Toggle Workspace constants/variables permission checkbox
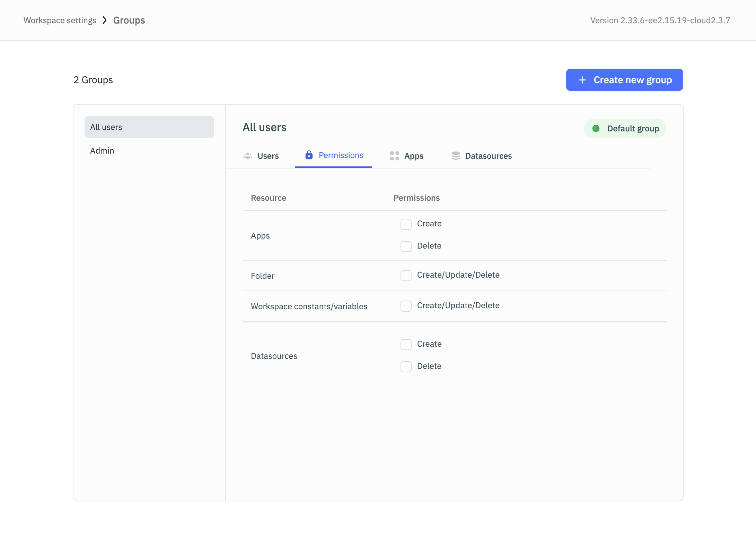Viewport: 756px width, 536px height. 406,306
